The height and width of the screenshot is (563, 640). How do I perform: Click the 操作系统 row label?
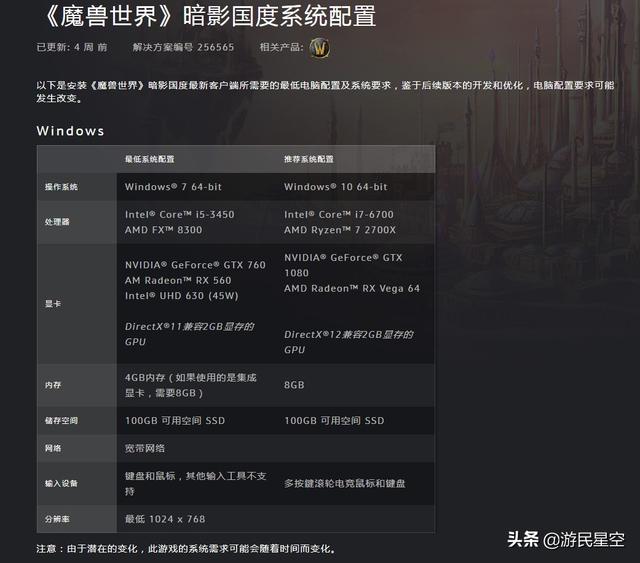[x=61, y=187]
